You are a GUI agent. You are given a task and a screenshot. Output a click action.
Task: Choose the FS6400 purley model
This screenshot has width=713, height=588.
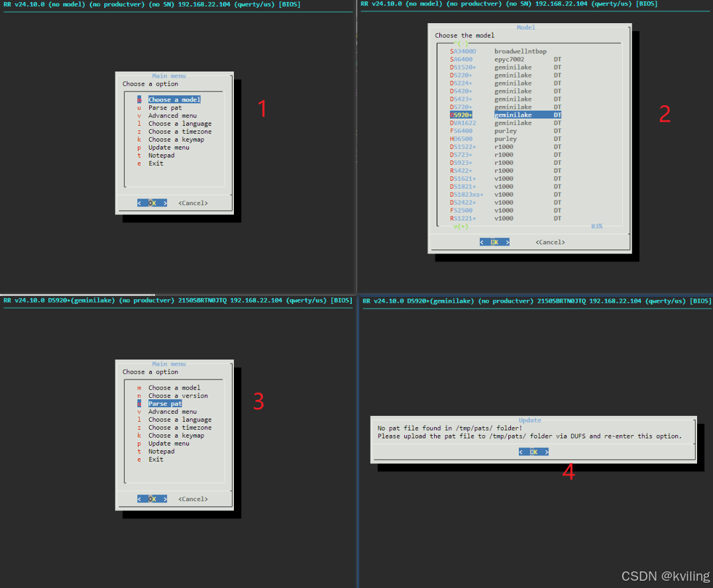(x=505, y=131)
